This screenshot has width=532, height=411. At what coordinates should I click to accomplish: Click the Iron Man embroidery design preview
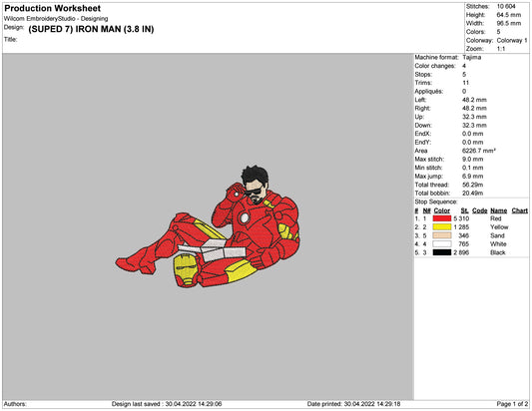[208, 226]
